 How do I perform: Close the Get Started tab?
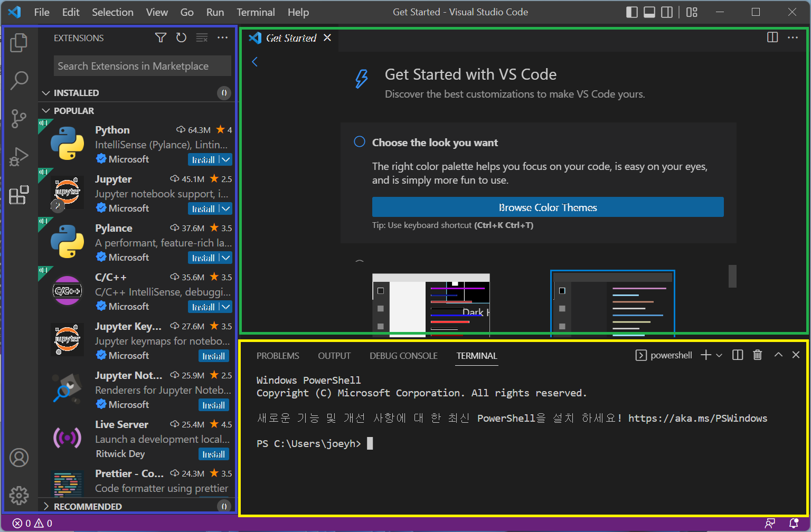[327, 37]
